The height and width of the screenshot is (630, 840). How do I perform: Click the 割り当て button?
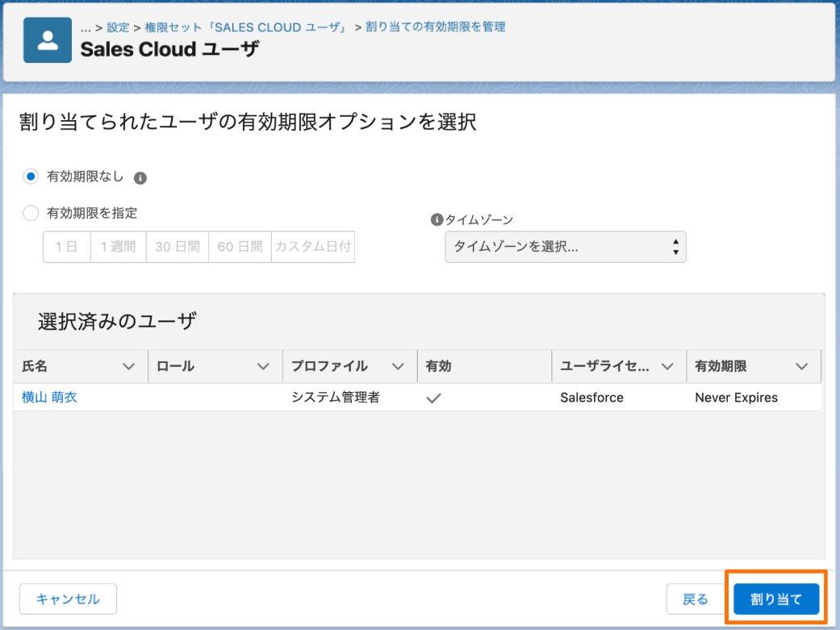(x=776, y=599)
